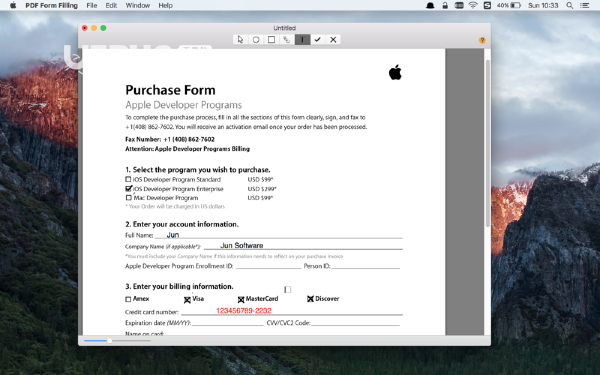The width and height of the screenshot is (600, 375).
Task: Open the yellow help icon
Action: pos(482,40)
